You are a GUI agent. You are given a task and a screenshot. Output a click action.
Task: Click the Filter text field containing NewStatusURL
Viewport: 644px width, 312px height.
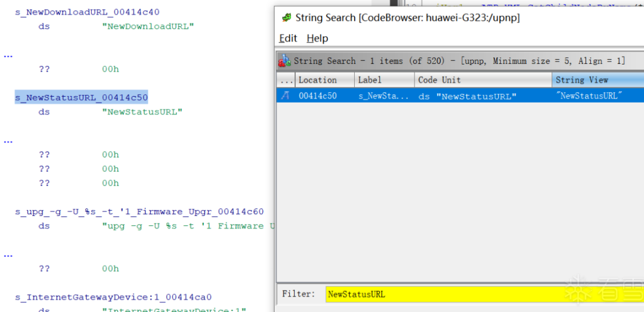click(x=485, y=294)
